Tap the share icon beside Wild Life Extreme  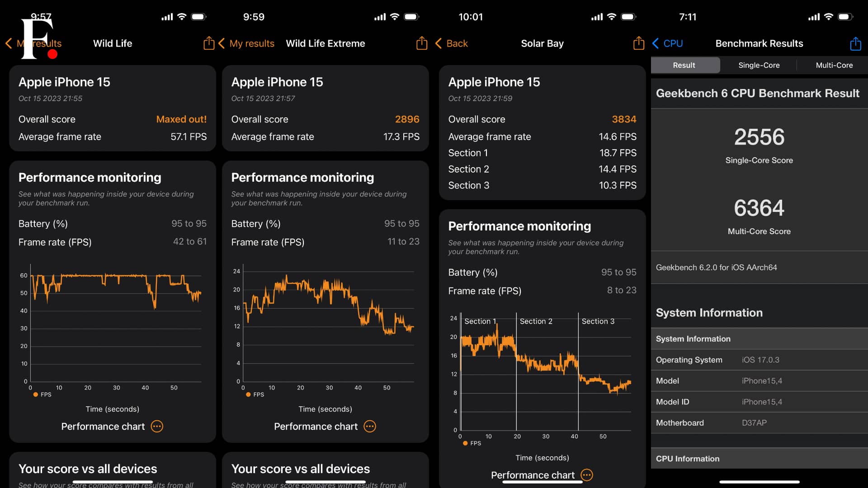[421, 43]
